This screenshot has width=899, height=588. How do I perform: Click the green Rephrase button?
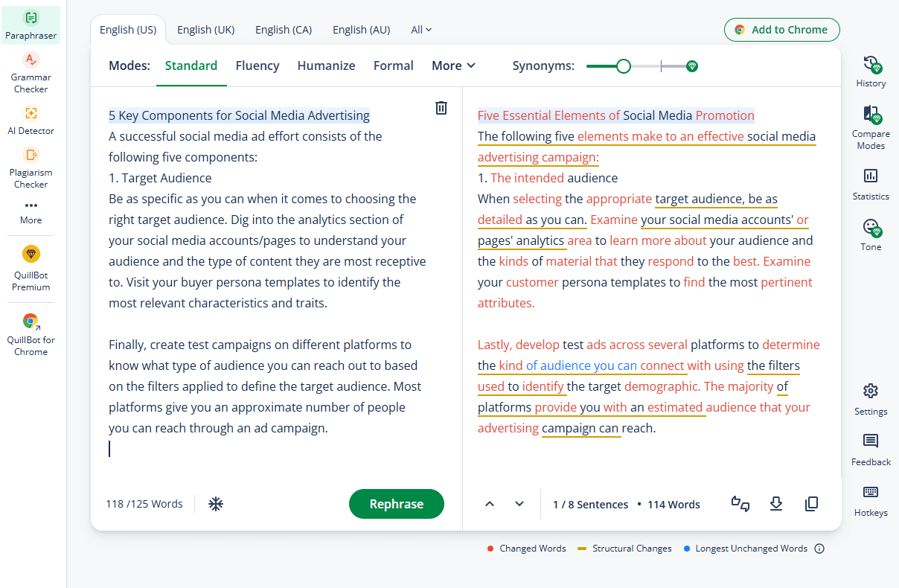tap(397, 504)
